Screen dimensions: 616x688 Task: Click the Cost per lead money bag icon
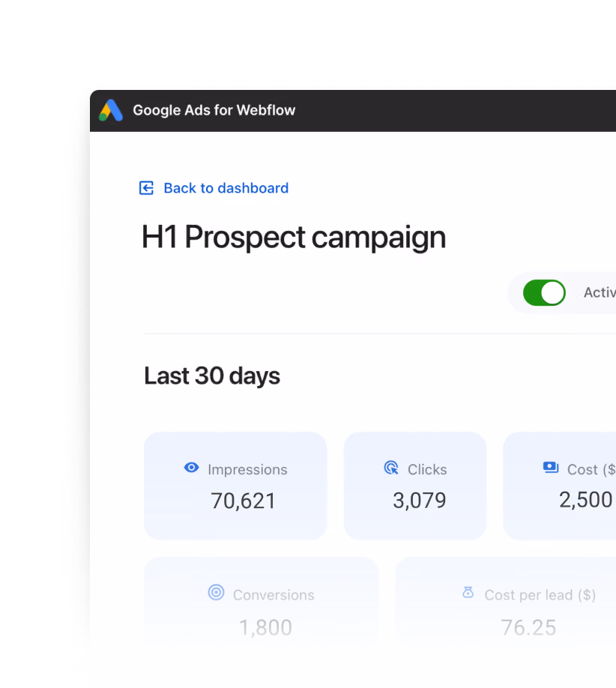click(x=468, y=592)
